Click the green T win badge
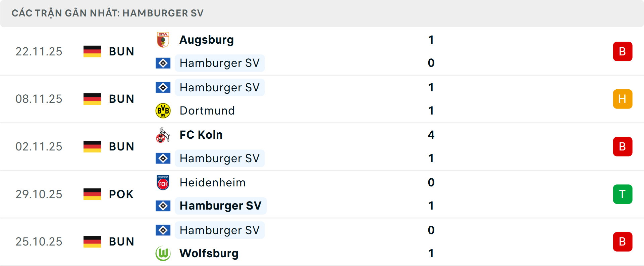644x266 pixels. point(623,194)
